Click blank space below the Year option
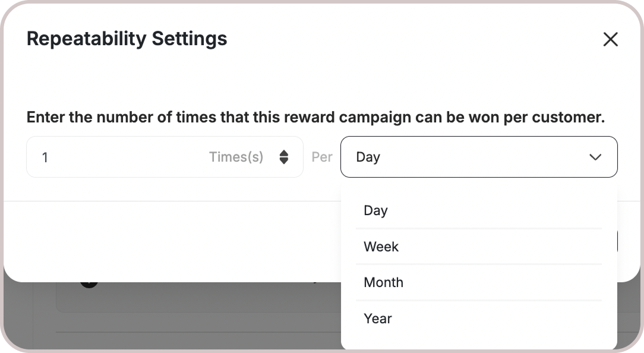 point(478,341)
